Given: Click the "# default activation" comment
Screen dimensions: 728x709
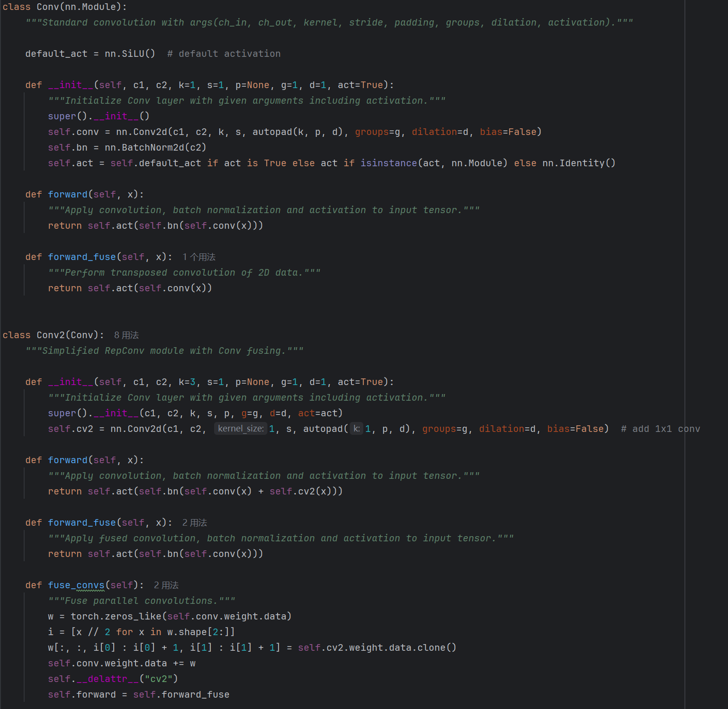Looking at the screenshot, I should pos(224,54).
